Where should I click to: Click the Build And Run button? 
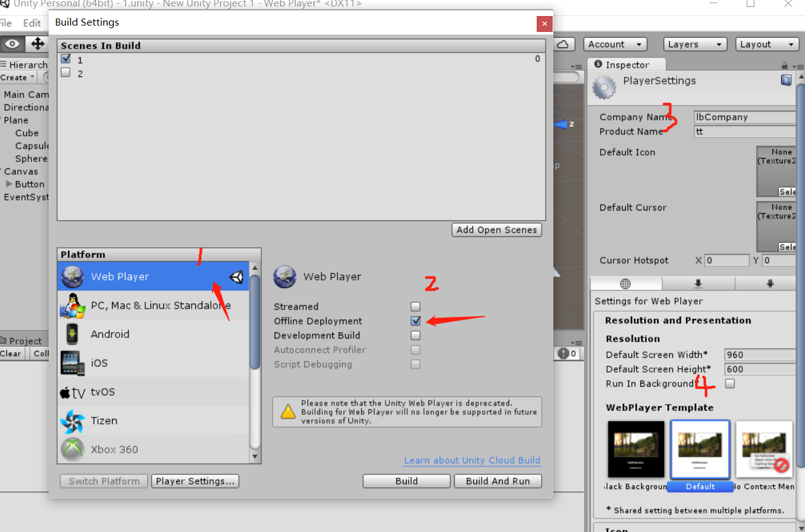click(498, 481)
